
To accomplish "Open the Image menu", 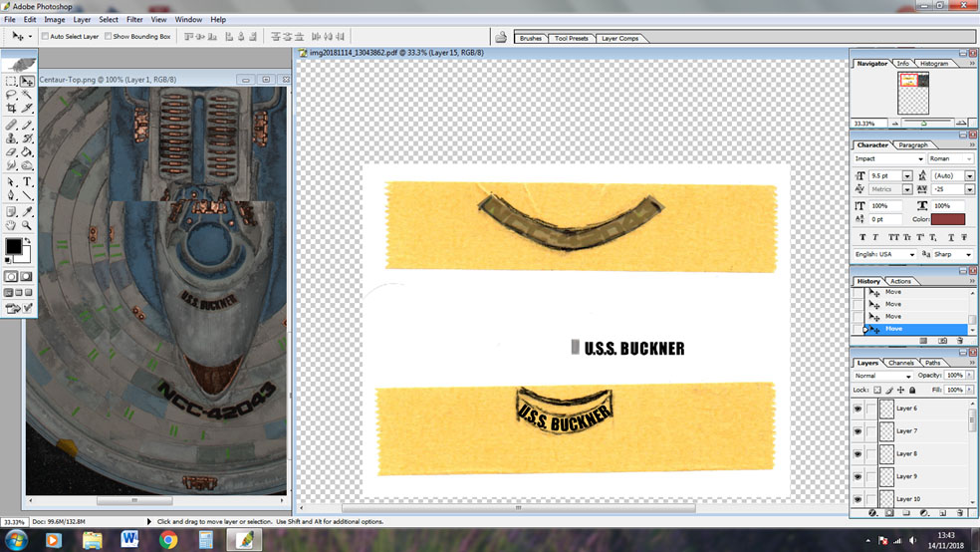I will pyautogui.click(x=55, y=19).
